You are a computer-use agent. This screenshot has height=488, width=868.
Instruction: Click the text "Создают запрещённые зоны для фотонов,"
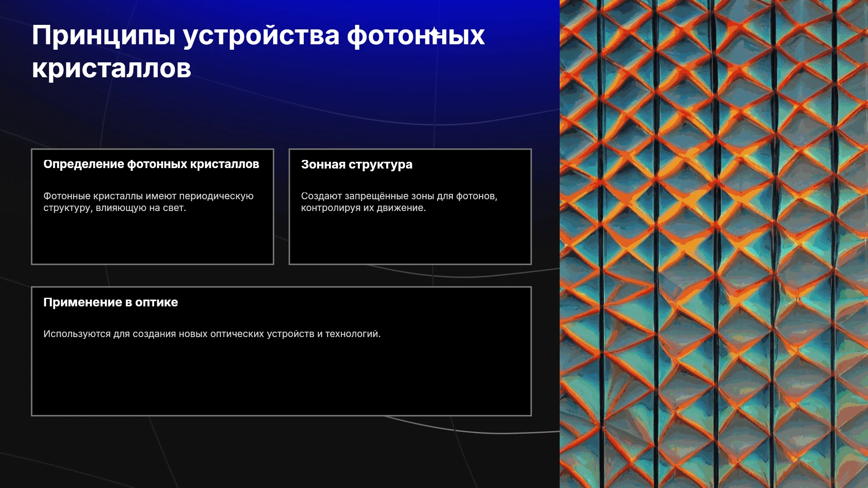point(399,196)
